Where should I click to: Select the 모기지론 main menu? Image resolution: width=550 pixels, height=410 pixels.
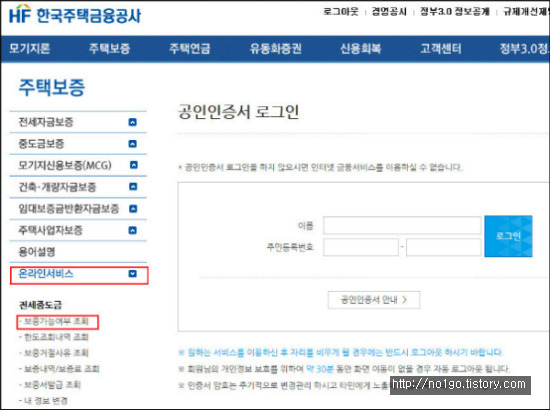pyautogui.click(x=29, y=48)
